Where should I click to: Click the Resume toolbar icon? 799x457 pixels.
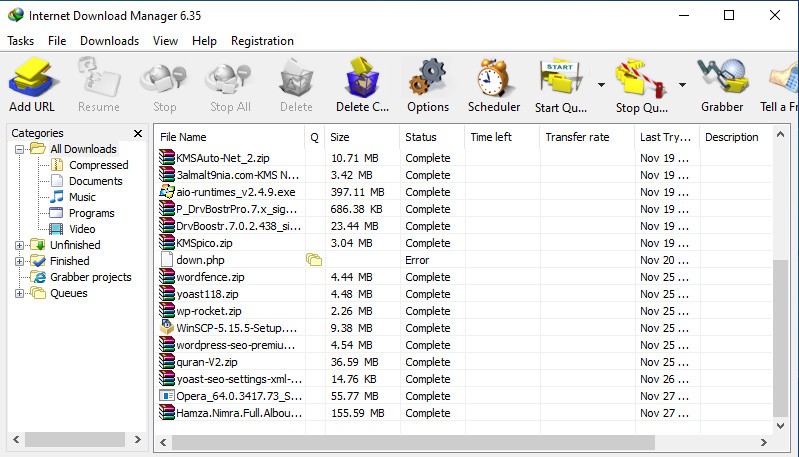point(98,77)
